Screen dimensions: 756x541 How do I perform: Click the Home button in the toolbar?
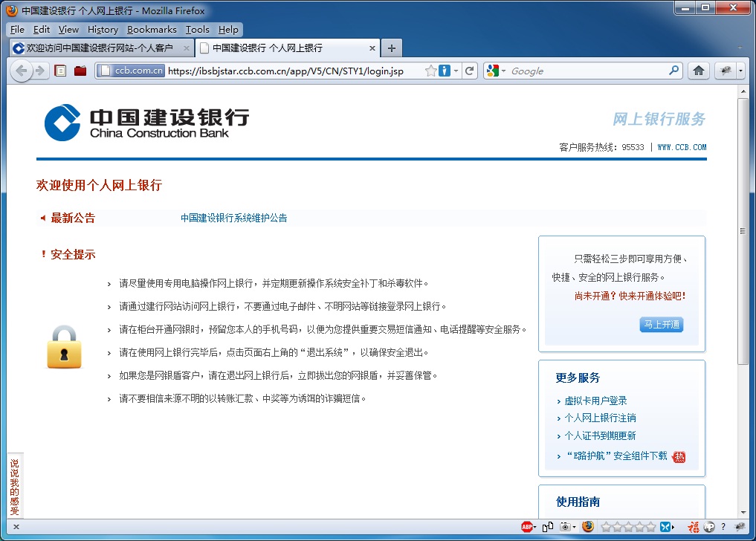[699, 71]
